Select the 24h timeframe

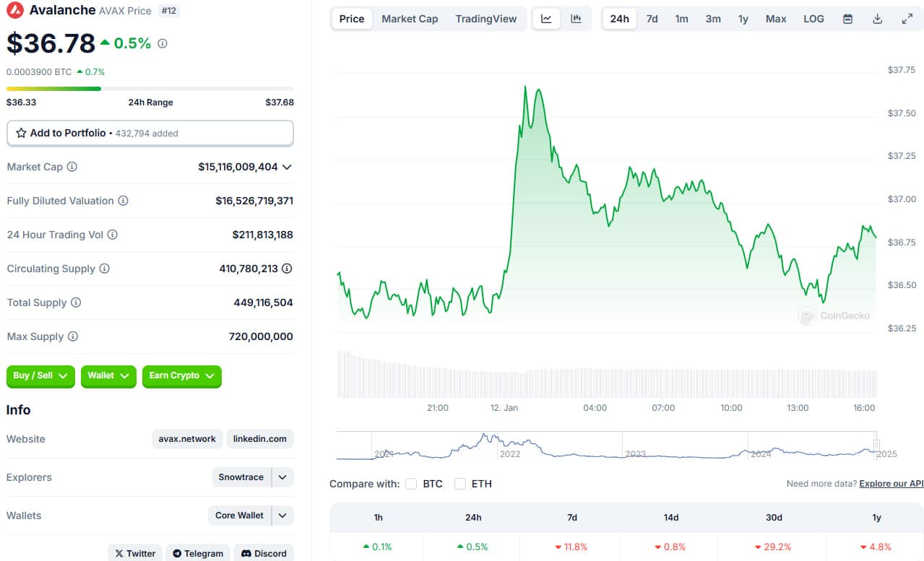pyautogui.click(x=620, y=19)
